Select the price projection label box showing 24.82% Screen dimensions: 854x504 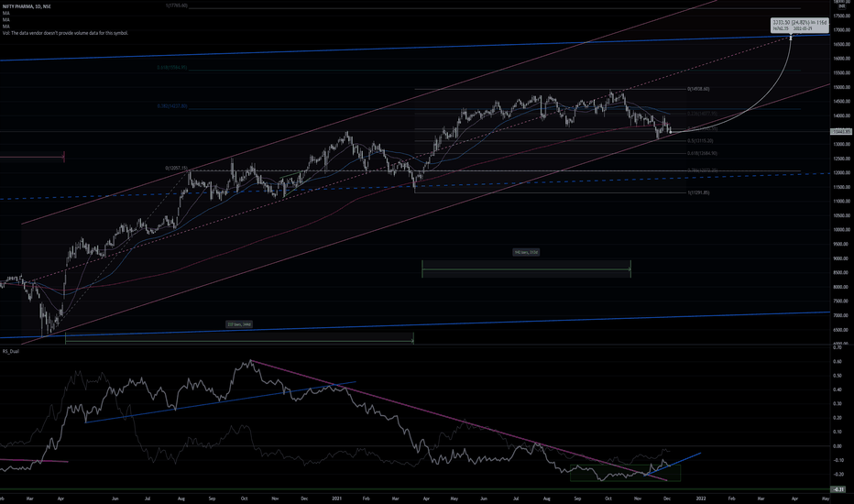coord(800,25)
